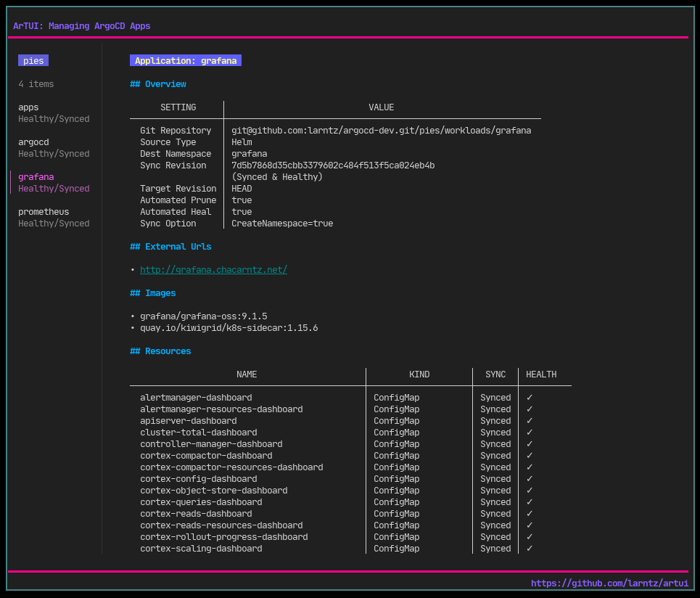Click the Automated Heal setting label
The width and height of the screenshot is (700, 598).
[x=176, y=212]
